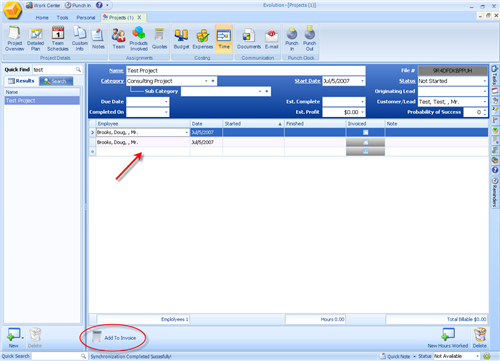Open the Due Date dropdown

point(166,102)
